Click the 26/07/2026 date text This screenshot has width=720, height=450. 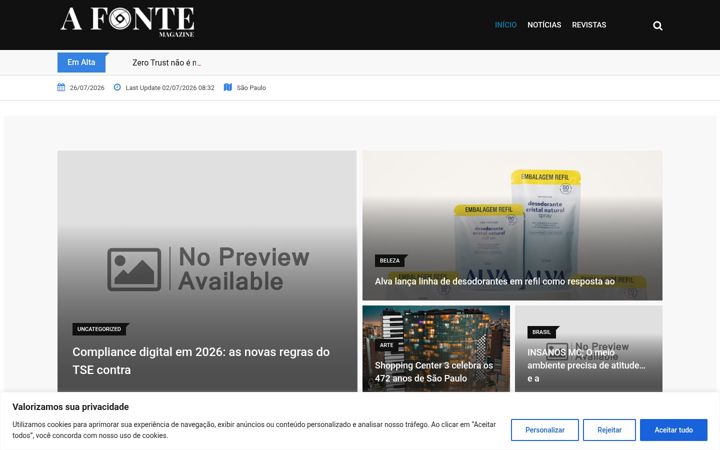point(87,88)
